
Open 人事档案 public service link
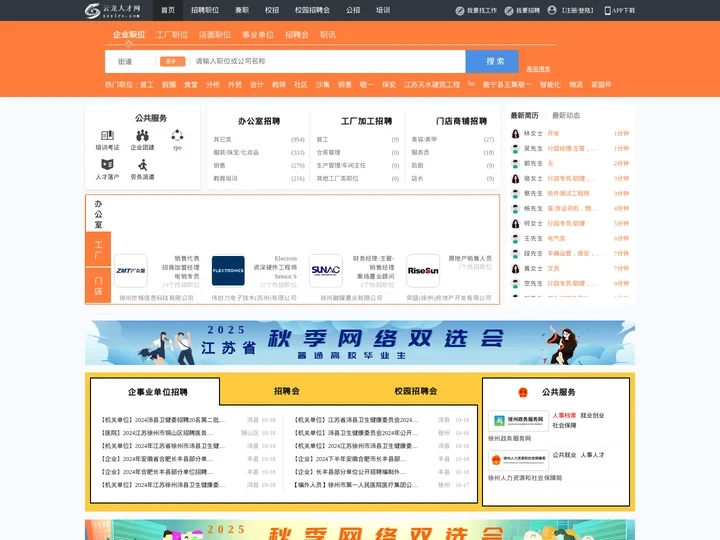pos(564,416)
